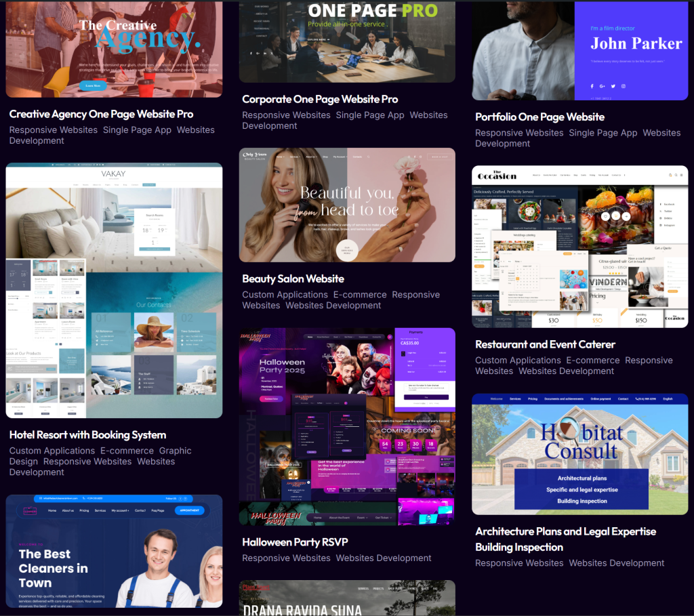Open the Halloween Party RSVP thumbnail
Image resolution: width=694 pixels, height=616 pixels.
click(347, 427)
